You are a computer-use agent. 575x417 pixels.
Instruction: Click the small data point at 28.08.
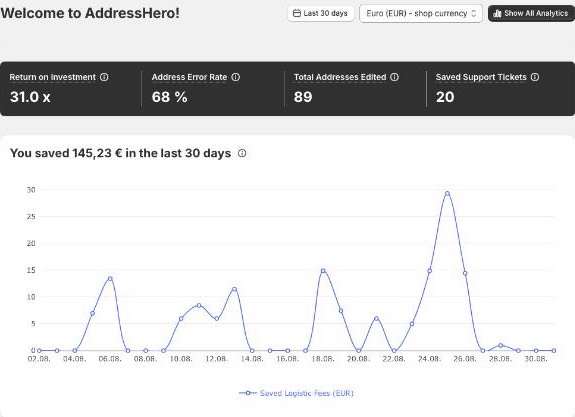coord(501,345)
